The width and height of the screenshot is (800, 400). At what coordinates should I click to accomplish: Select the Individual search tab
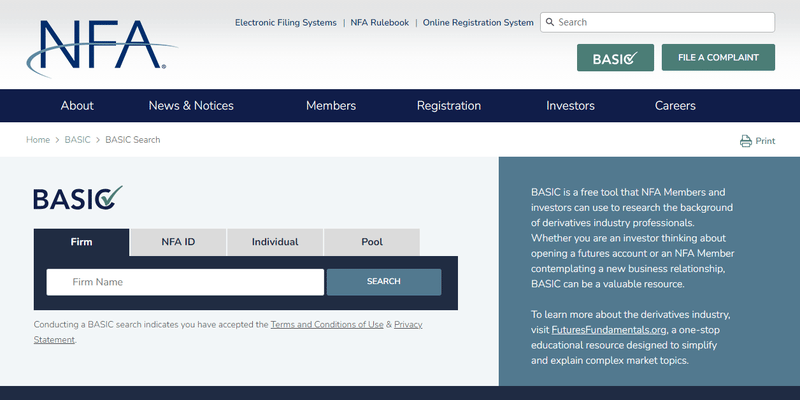click(x=275, y=242)
